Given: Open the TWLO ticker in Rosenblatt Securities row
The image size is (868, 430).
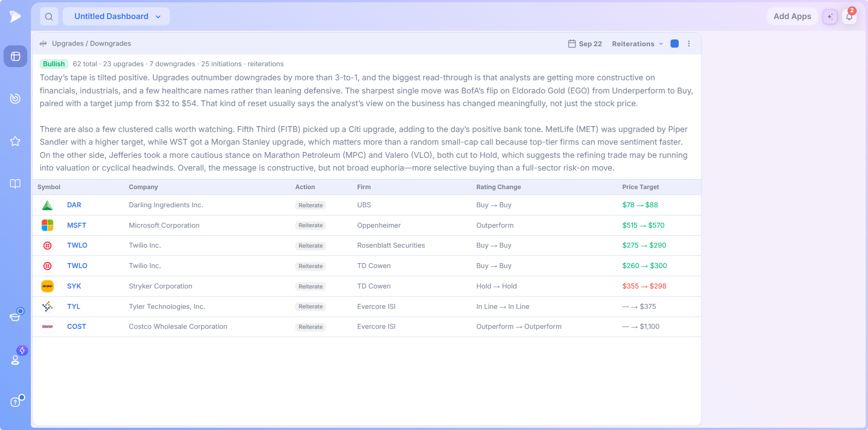Looking at the screenshot, I should pyautogui.click(x=77, y=245).
